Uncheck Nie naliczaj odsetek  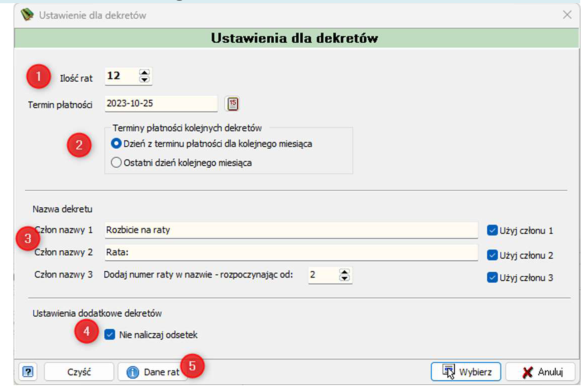110,335
